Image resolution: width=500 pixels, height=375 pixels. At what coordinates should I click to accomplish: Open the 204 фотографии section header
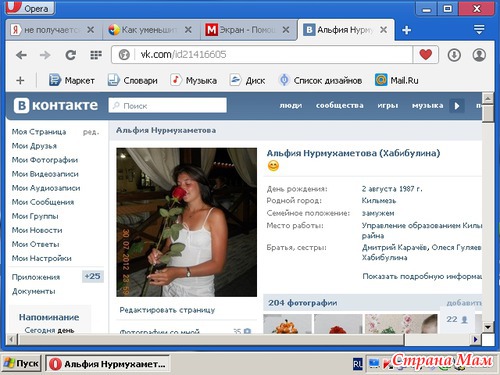[303, 303]
